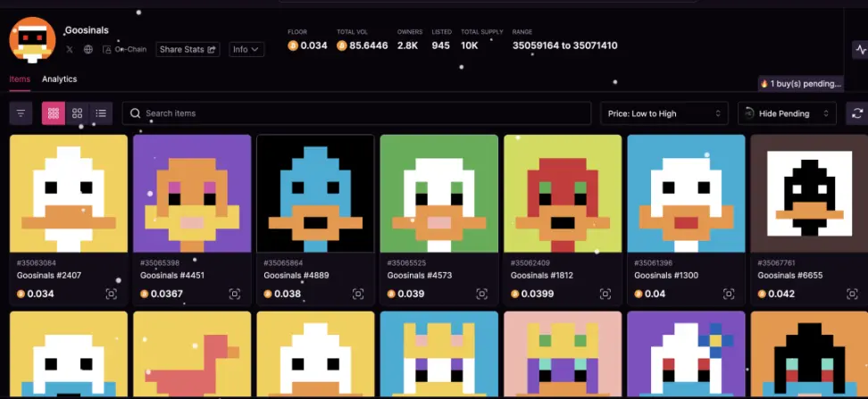Open the Price: Low to High sort dropdown
The height and width of the screenshot is (399, 868).
[x=664, y=113]
